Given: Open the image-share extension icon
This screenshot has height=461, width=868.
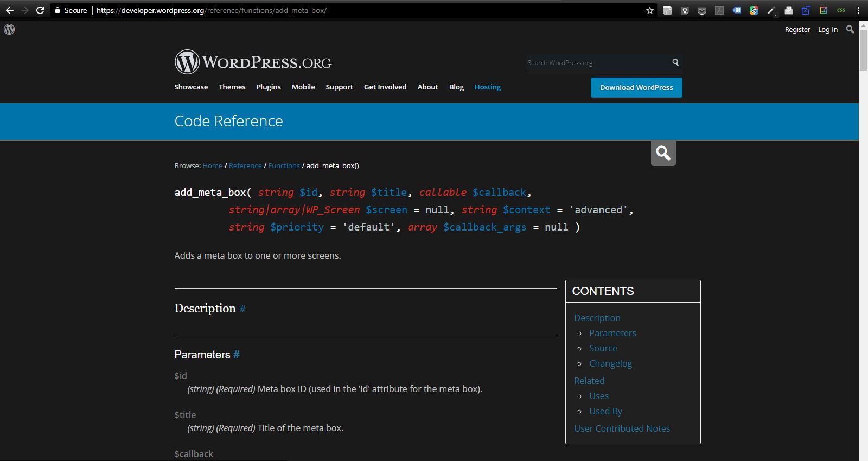Looking at the screenshot, I should [x=824, y=10].
